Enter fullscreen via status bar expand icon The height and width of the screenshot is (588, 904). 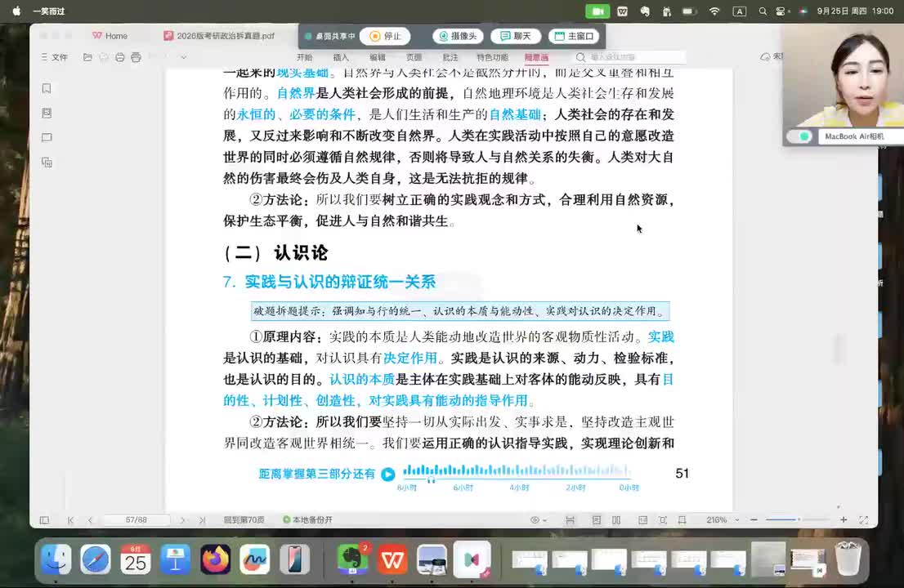click(x=864, y=520)
